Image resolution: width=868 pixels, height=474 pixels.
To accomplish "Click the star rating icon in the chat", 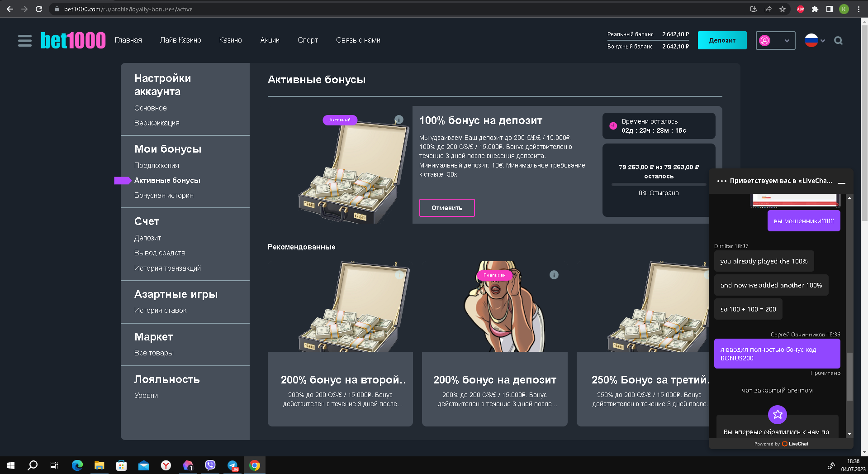I will (778, 414).
